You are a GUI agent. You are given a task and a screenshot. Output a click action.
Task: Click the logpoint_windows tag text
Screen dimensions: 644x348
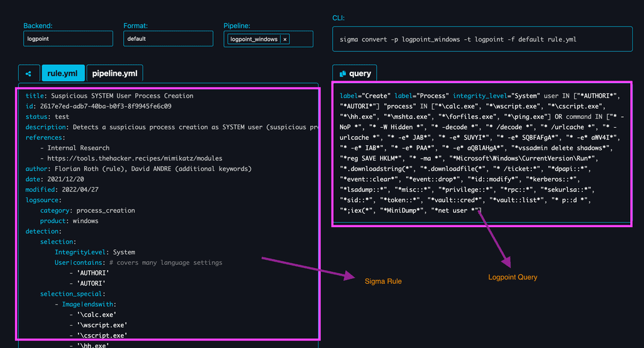click(254, 39)
